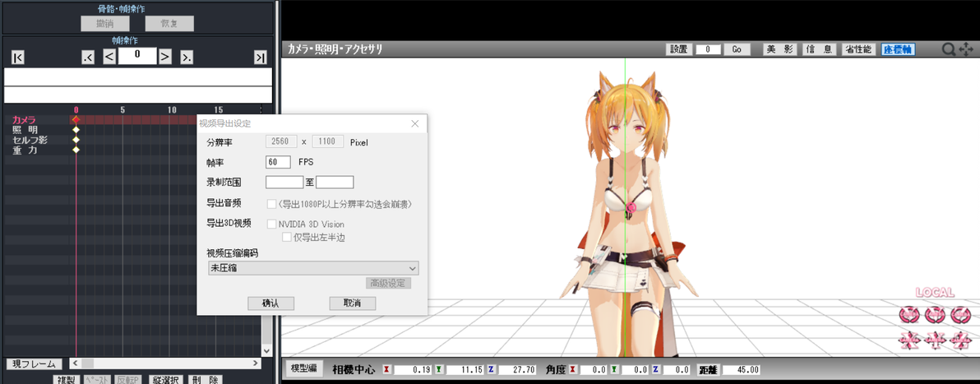
Task: Click the viewport zoom magnifier icon
Action: [949, 49]
